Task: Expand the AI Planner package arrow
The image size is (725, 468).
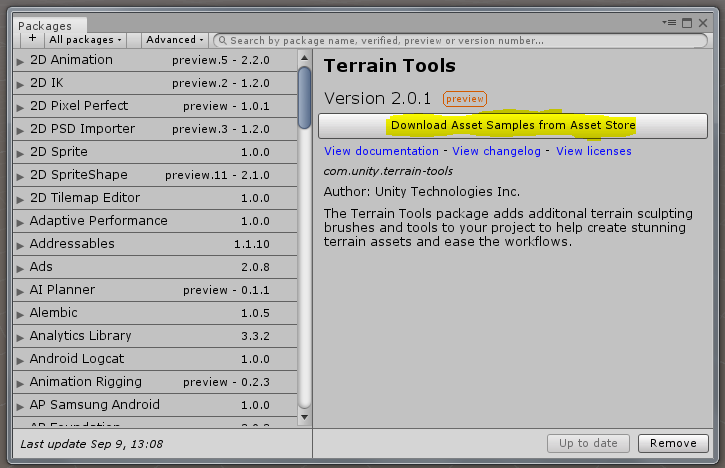Action: pyautogui.click(x=20, y=291)
